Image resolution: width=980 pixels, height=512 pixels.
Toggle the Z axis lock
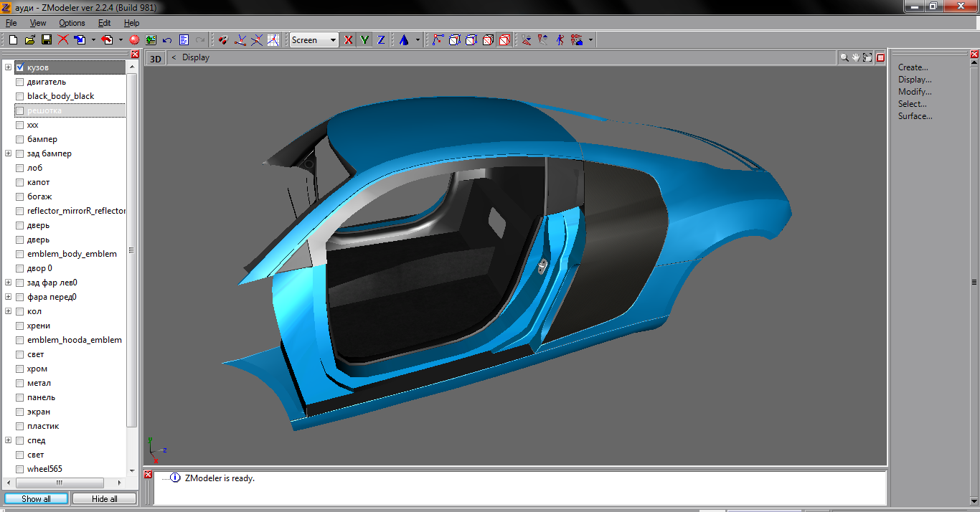381,40
